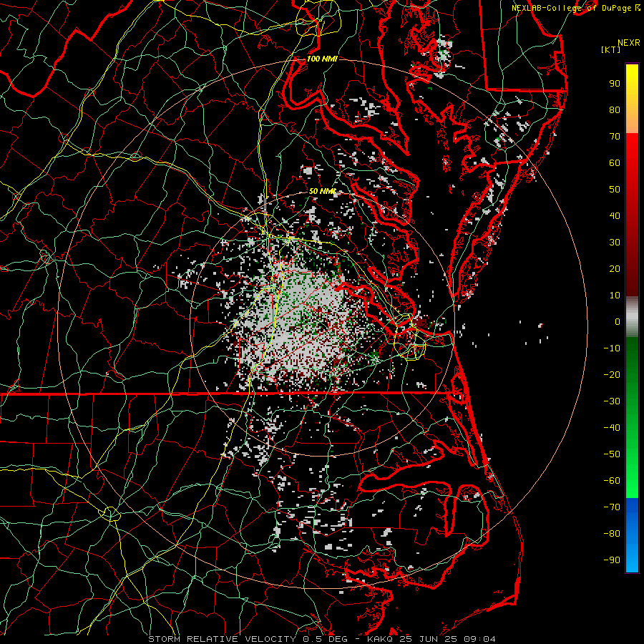Select the 50 NMI range ring label
Screen dimensions: 644x644
pyautogui.click(x=322, y=191)
